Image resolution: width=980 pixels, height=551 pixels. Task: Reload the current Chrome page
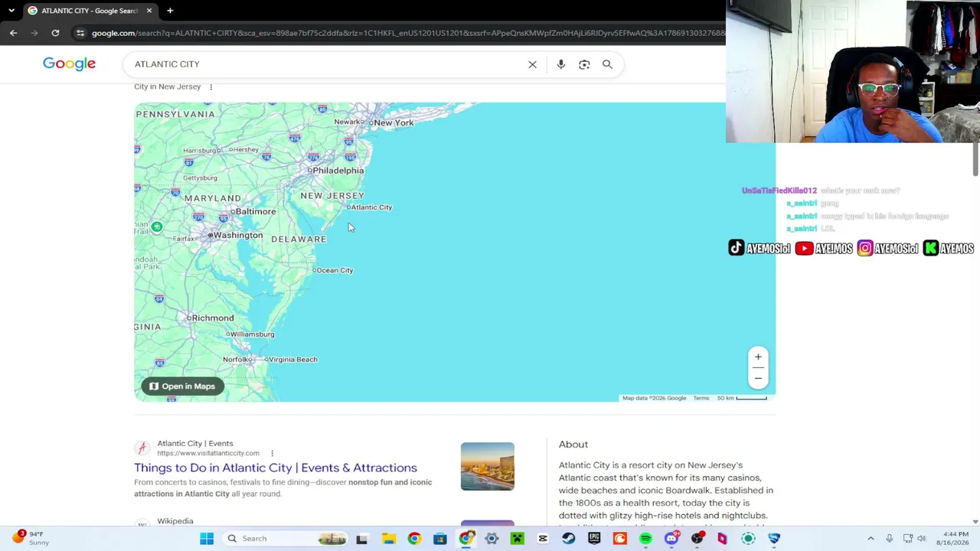(55, 33)
